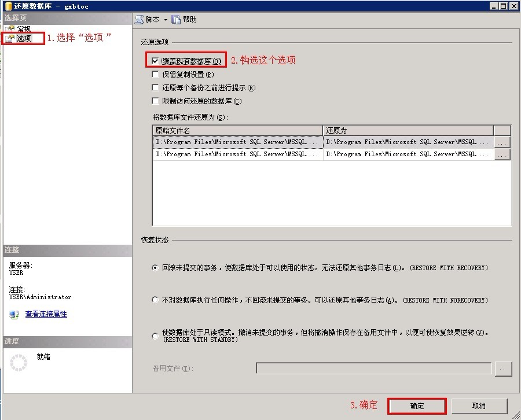Browse restore path for first file row
Image resolution: width=521 pixels, height=420 pixels.
(x=502, y=142)
